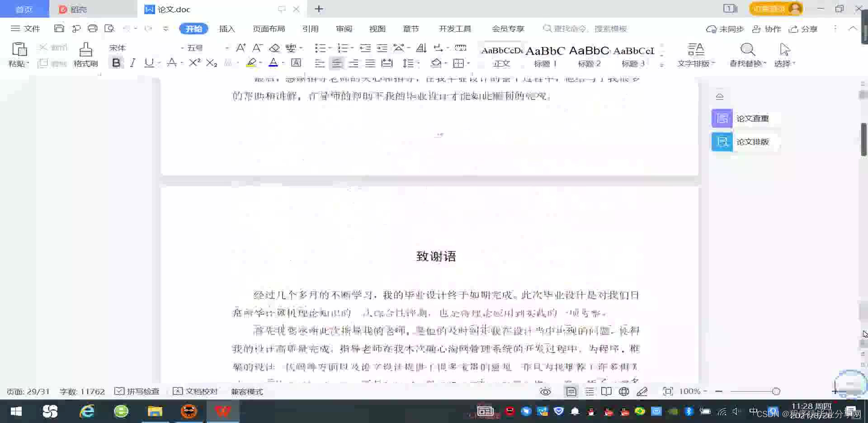Click the vertical scrollbar thumb
868x423 pixels.
click(x=863, y=139)
